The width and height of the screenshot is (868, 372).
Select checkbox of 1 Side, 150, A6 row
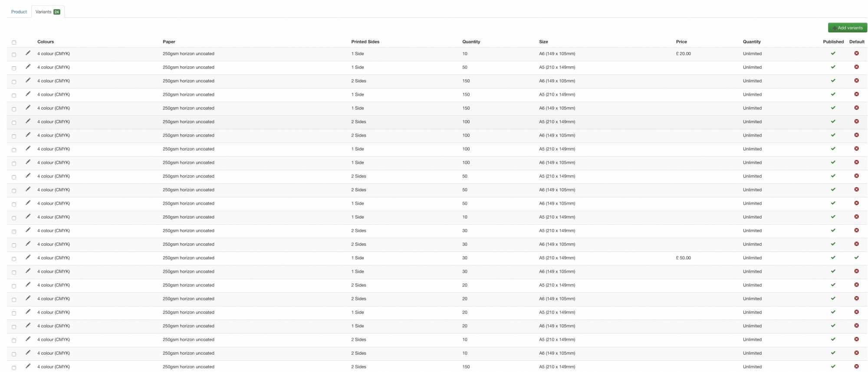click(x=14, y=109)
